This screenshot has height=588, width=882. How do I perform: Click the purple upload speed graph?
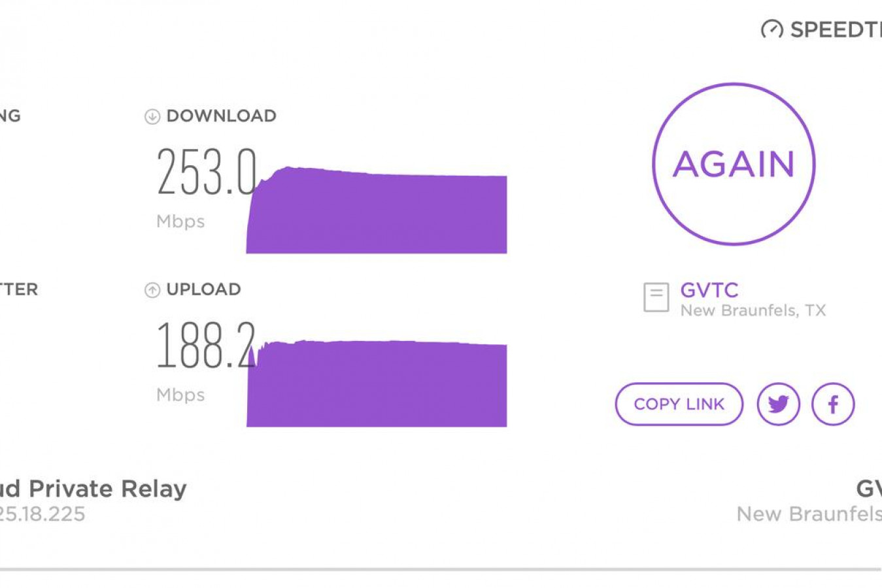[377, 384]
